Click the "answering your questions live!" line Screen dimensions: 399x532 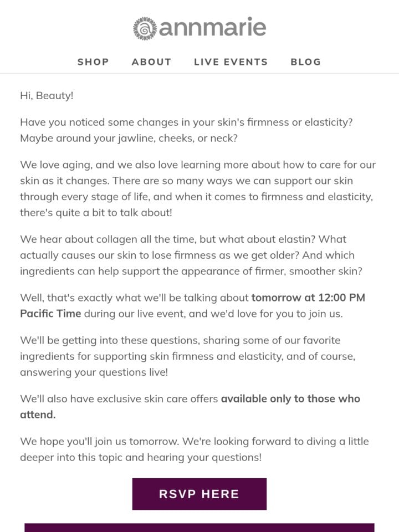pyautogui.click(x=94, y=372)
